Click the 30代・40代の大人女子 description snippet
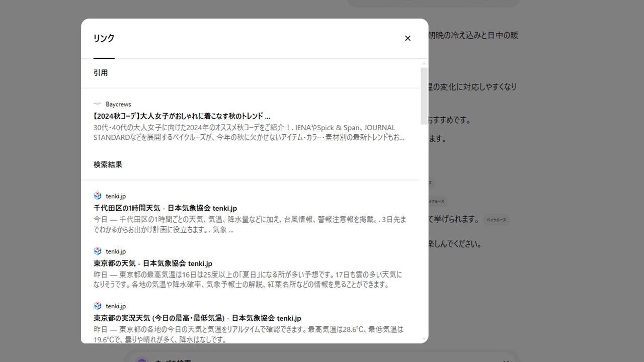 click(x=249, y=132)
